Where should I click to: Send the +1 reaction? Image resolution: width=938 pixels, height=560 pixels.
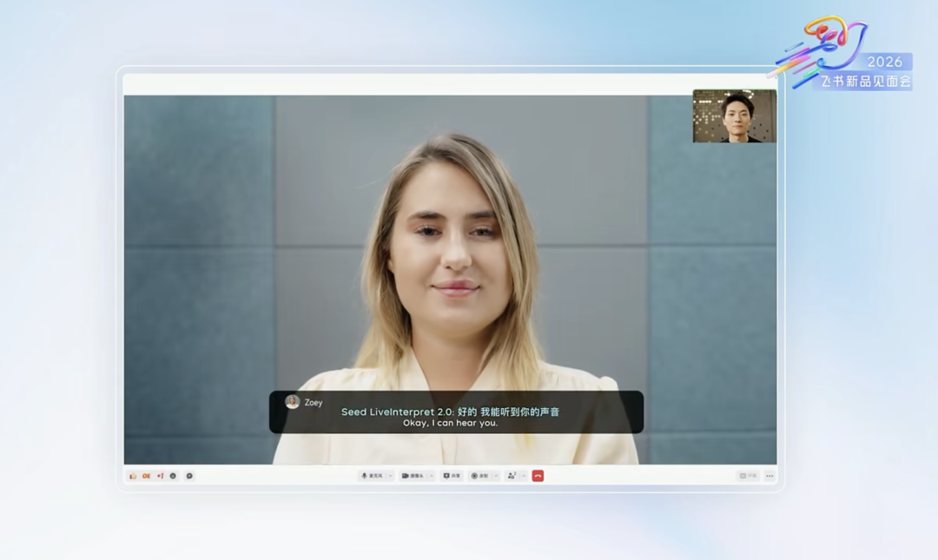click(x=160, y=476)
